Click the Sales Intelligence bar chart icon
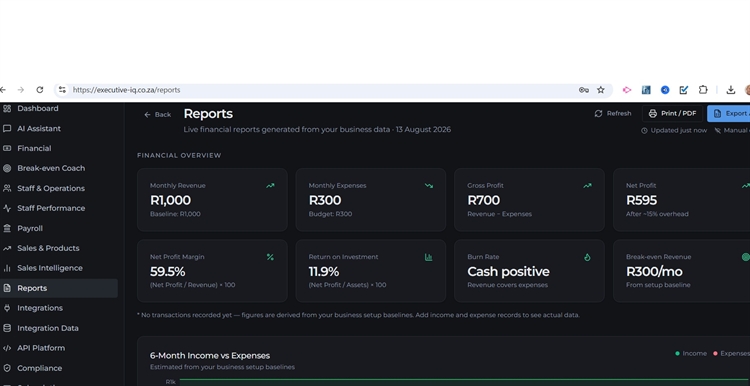Viewport: 750px width, 386px height. pyautogui.click(x=7, y=268)
